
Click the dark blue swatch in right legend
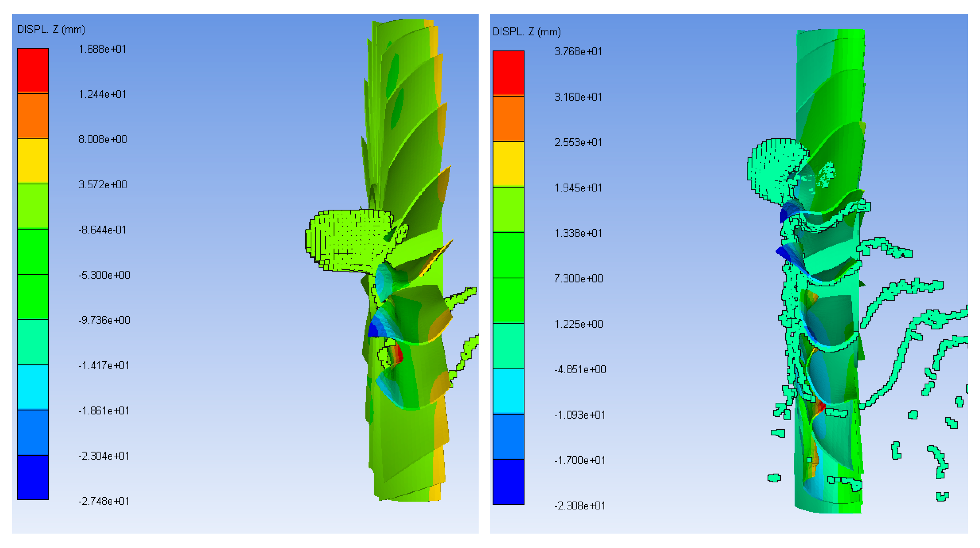click(508, 482)
